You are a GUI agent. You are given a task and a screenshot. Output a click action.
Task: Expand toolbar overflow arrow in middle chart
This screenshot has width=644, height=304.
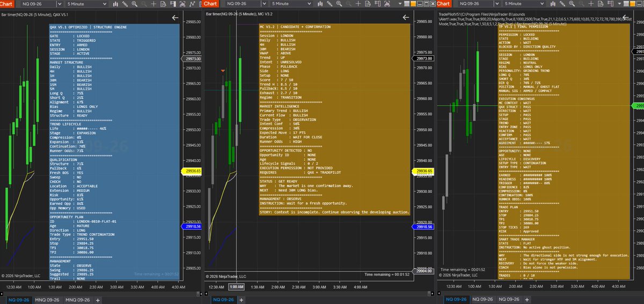400,4
